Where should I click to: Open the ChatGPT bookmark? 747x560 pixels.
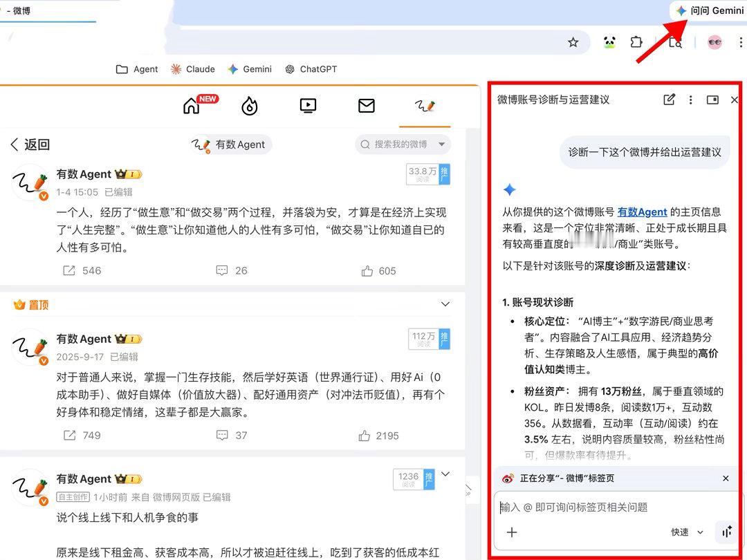click(x=311, y=69)
